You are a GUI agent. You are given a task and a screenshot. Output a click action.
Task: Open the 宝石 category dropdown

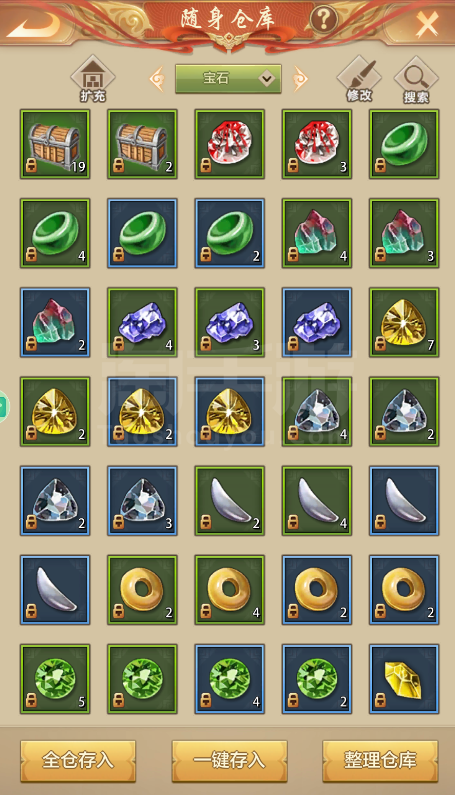(x=228, y=79)
